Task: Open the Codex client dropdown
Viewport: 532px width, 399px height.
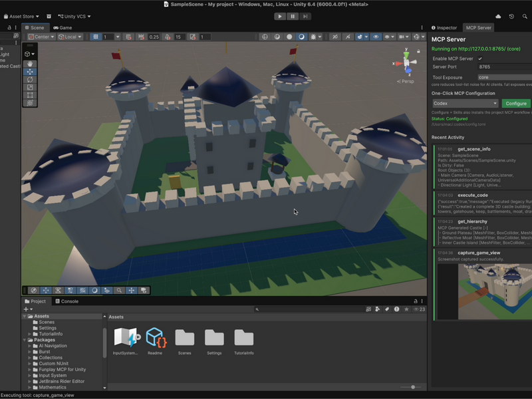Action: point(465,103)
